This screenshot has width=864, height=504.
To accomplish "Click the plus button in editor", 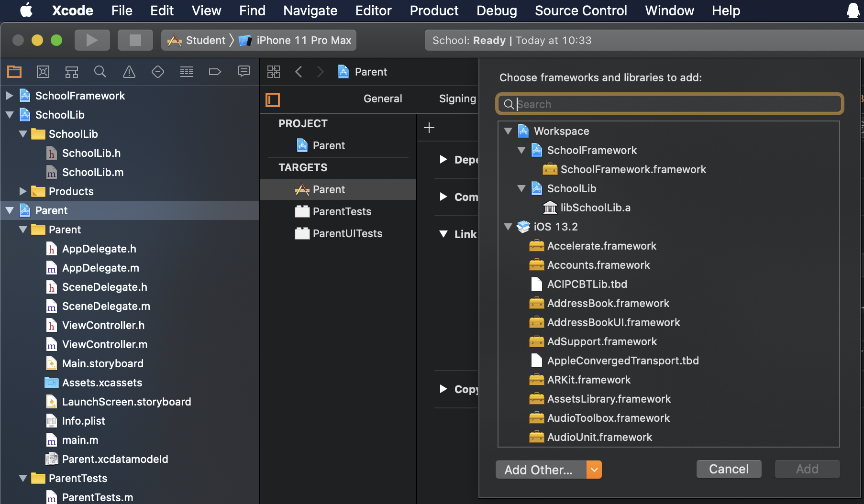I will (x=429, y=128).
